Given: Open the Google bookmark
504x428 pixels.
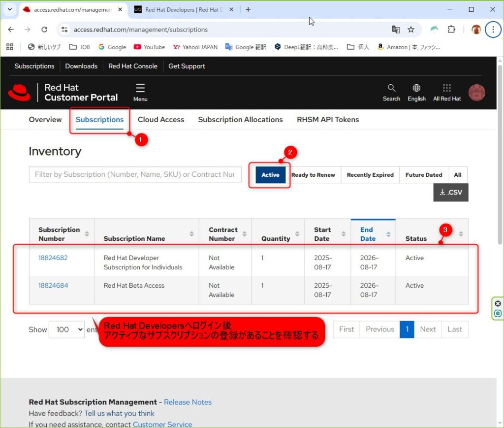Looking at the screenshot, I should click(112, 47).
